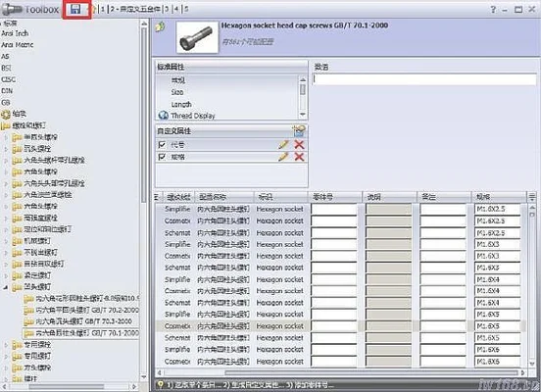Click the add custom property icon
The height and width of the screenshot is (392, 541).
pos(299,130)
